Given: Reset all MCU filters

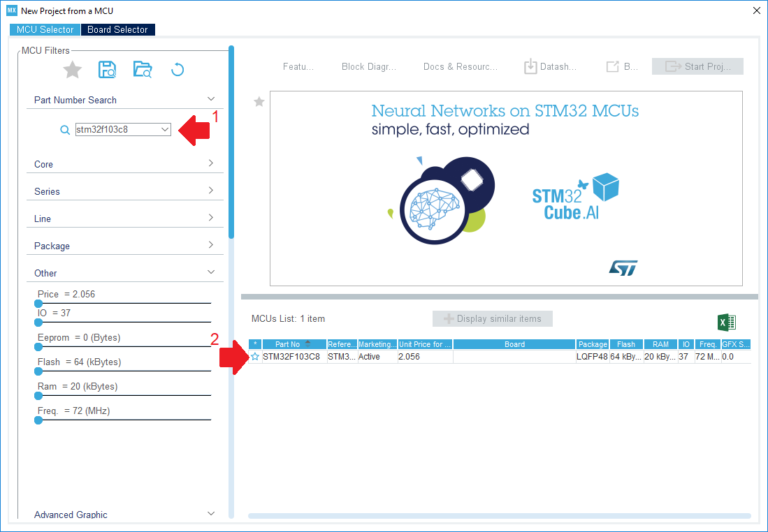Looking at the screenshot, I should (x=177, y=69).
